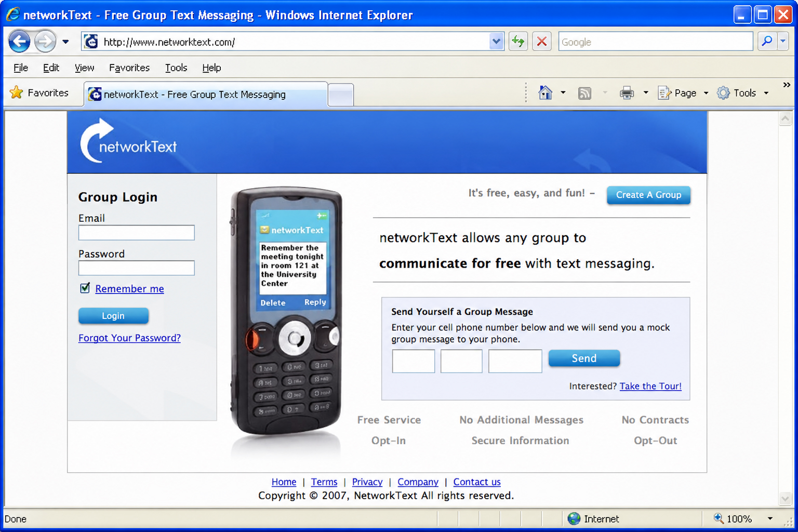Click the first phone number field

click(x=413, y=361)
